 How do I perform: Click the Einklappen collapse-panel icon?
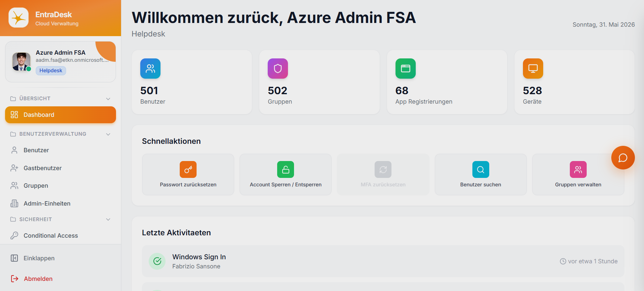(x=14, y=258)
